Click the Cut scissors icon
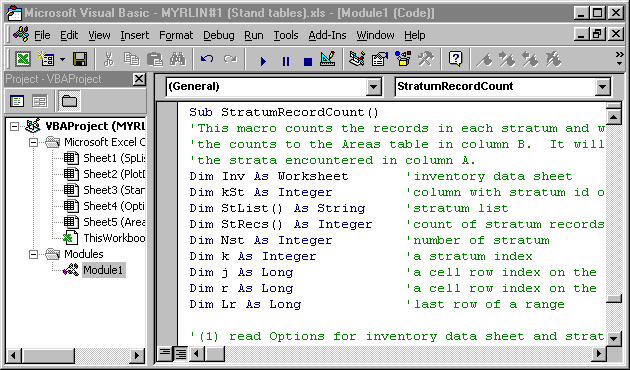The height and width of the screenshot is (370, 630). 108,60
